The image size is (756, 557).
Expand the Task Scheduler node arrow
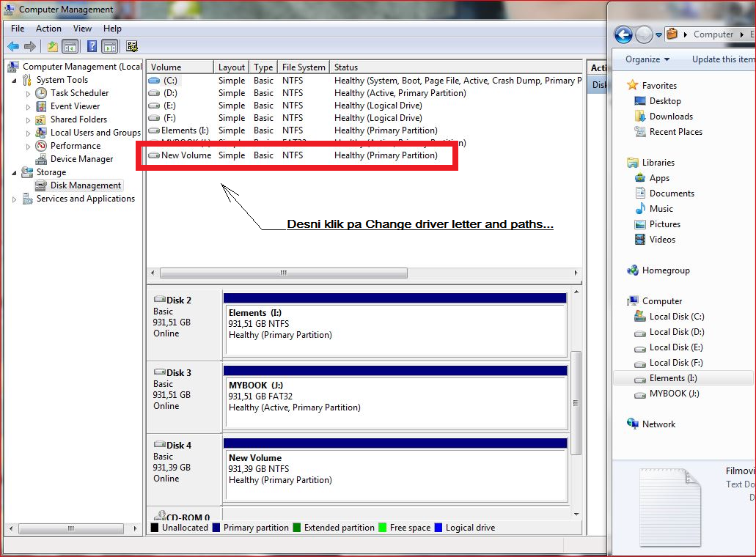(28, 94)
